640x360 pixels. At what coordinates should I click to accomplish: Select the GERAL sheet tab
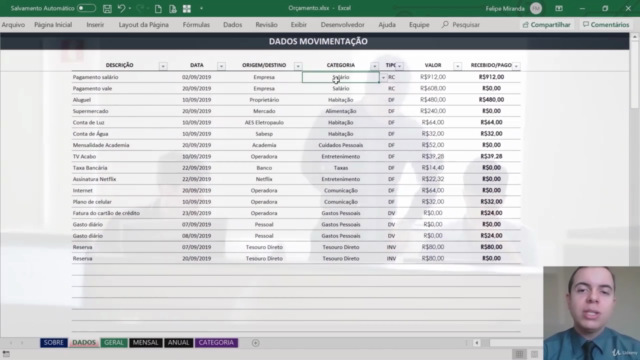pyautogui.click(x=113, y=342)
